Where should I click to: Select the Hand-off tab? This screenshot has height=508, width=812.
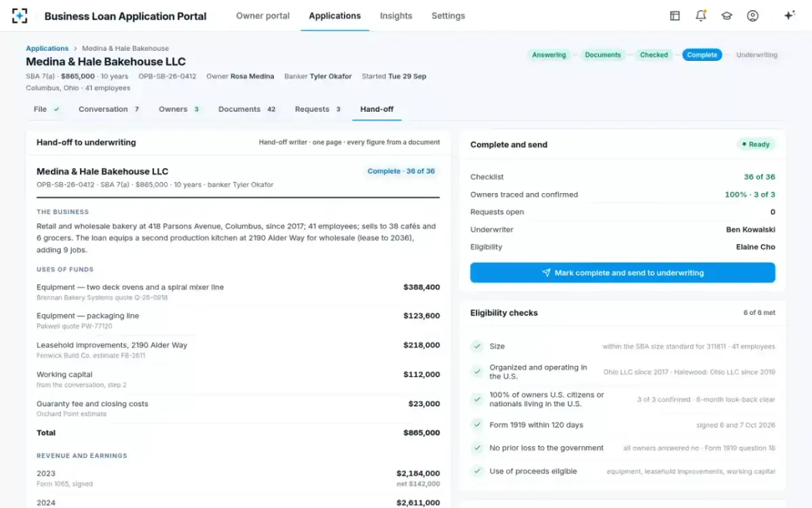[x=377, y=109]
